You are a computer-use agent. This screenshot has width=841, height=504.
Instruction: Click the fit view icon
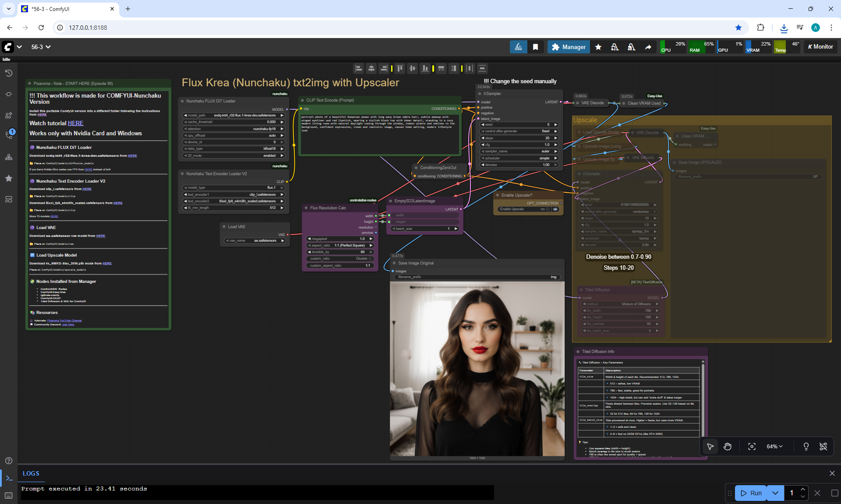[x=752, y=446]
